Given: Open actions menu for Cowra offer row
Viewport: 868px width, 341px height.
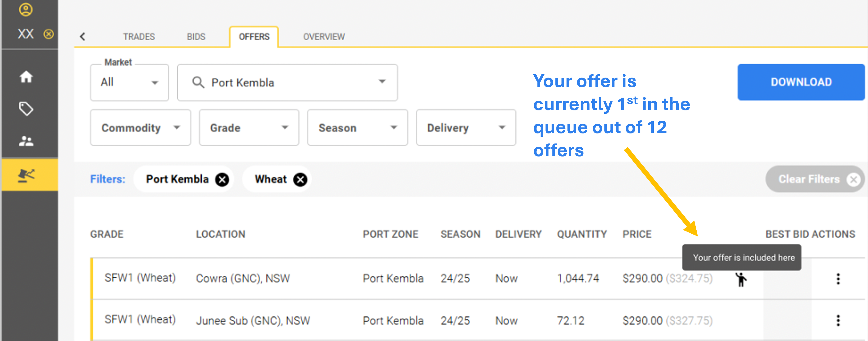Looking at the screenshot, I should (838, 279).
